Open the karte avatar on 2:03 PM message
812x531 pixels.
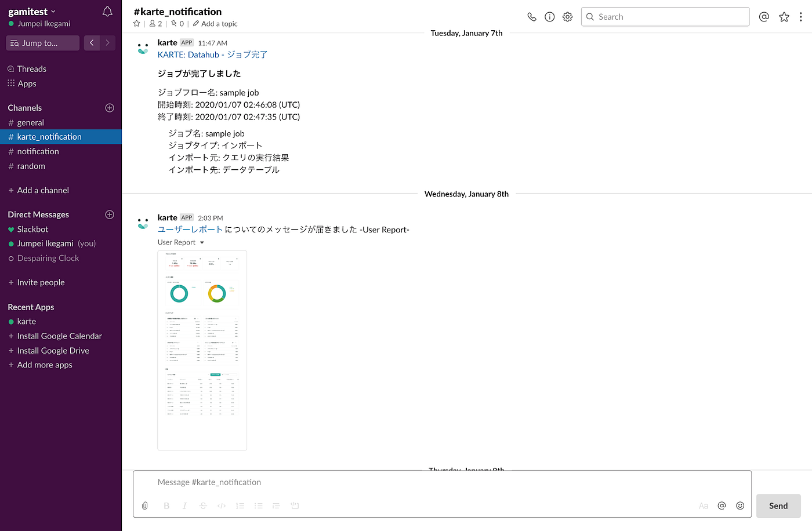point(143,223)
